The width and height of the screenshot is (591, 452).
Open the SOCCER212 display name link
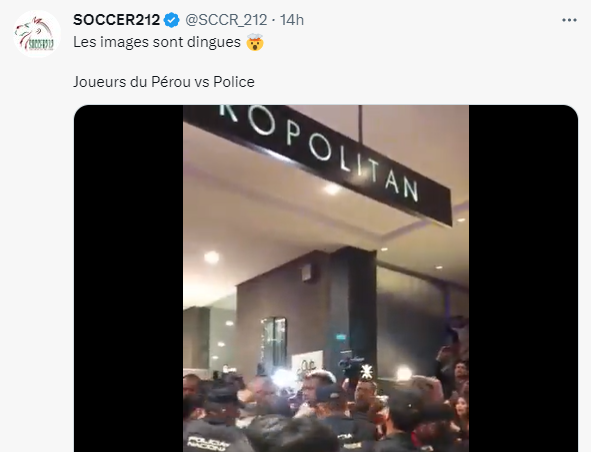pos(116,20)
